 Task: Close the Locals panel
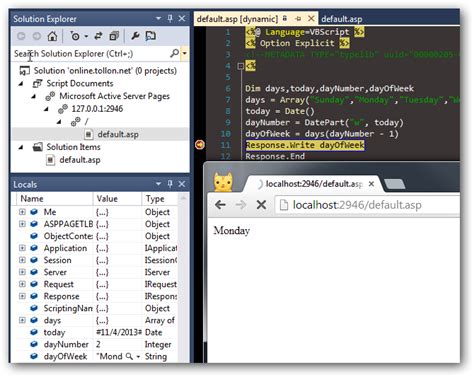[182, 184]
